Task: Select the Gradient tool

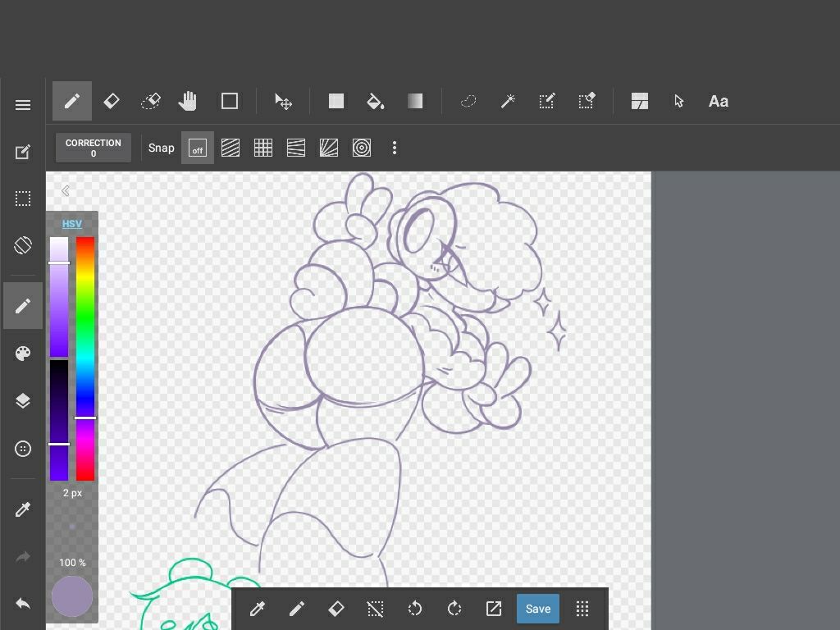Action: [415, 101]
